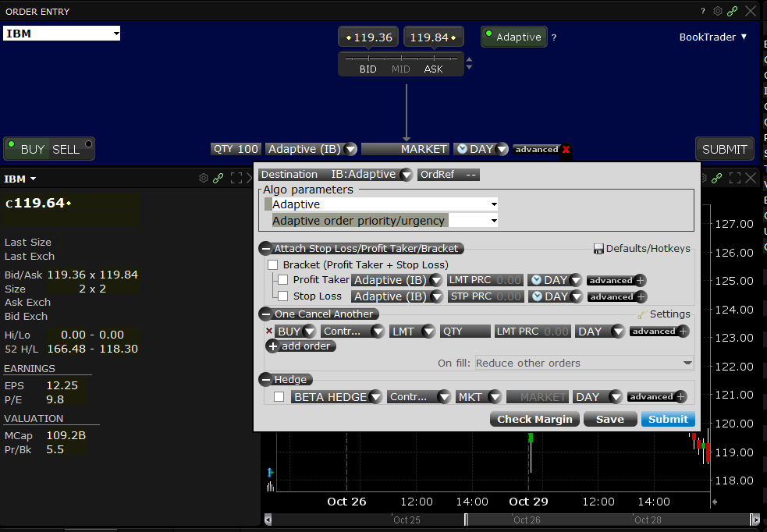Click the Order Entry green link icon
Image resolution: width=767 pixels, height=532 pixels.
click(x=732, y=11)
